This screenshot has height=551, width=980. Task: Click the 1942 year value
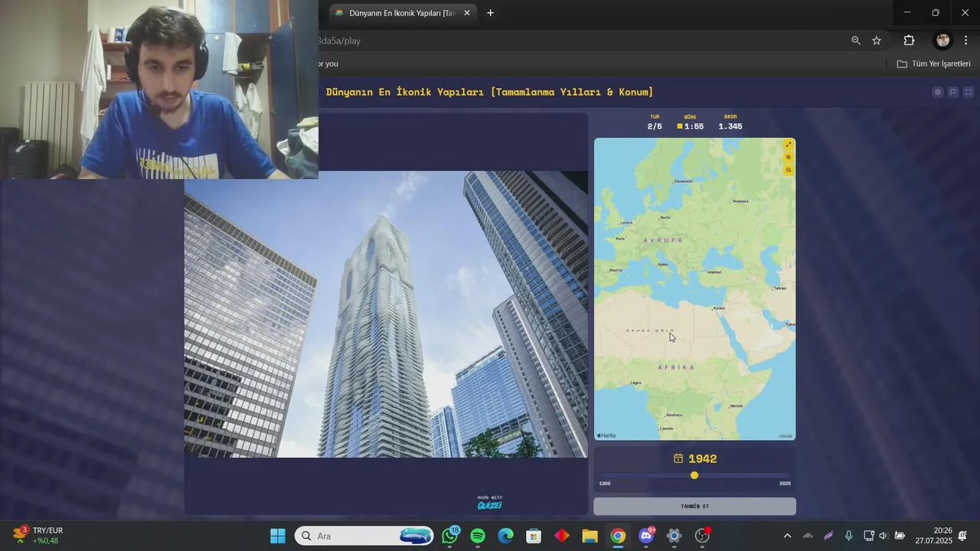point(703,459)
